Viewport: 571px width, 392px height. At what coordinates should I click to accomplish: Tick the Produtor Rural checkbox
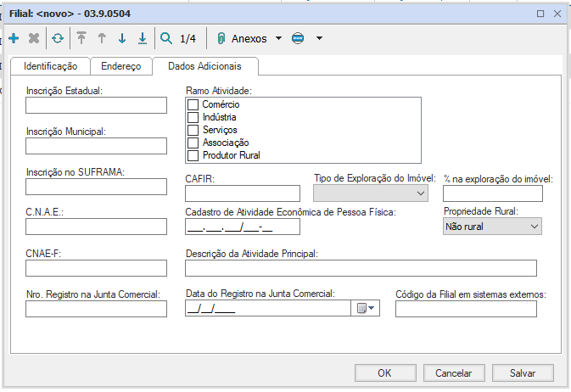(x=193, y=155)
